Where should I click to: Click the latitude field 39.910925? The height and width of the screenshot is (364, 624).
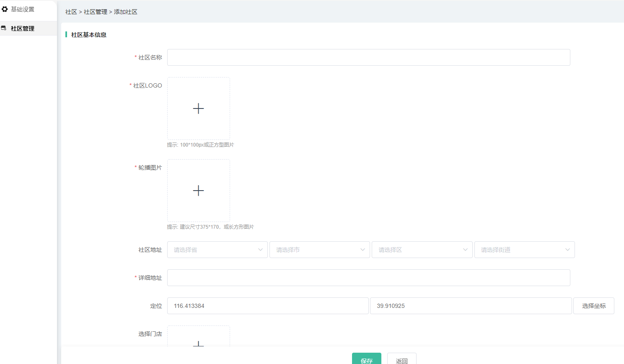click(471, 306)
